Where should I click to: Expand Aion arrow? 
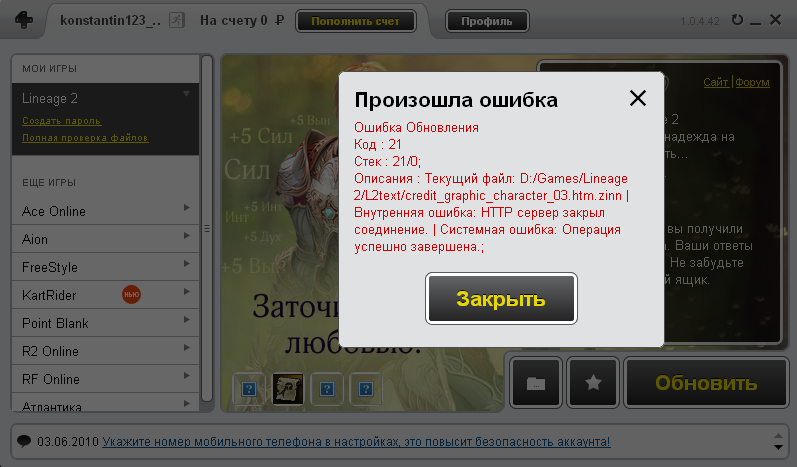coord(187,235)
